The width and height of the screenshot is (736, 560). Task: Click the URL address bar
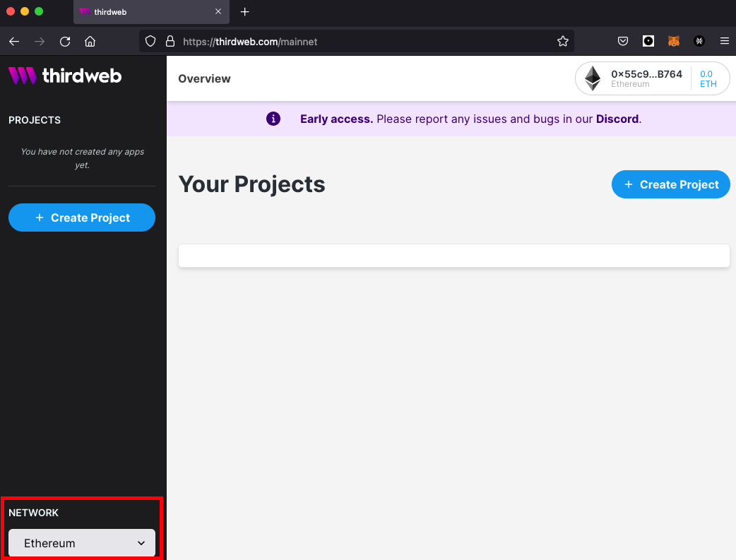[357, 41]
